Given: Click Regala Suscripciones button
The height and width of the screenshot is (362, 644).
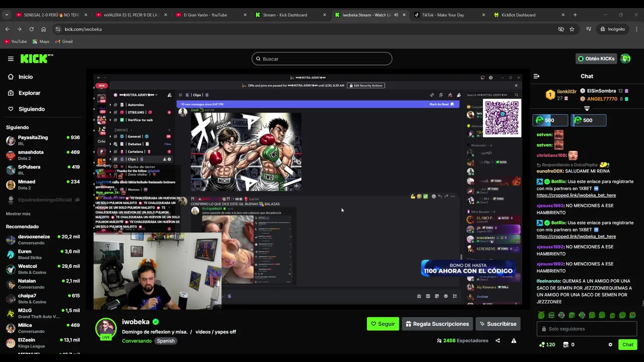Looking at the screenshot, I should click(x=437, y=324).
